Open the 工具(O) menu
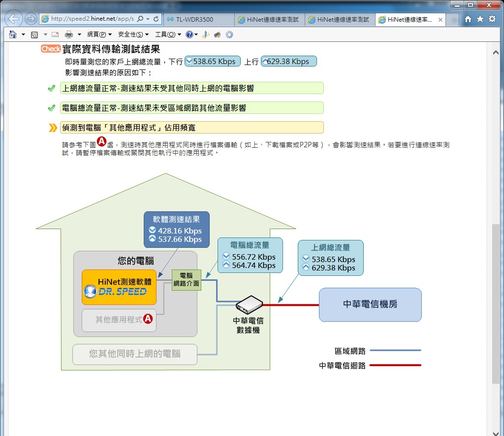The width and height of the screenshot is (504, 436). (168, 34)
